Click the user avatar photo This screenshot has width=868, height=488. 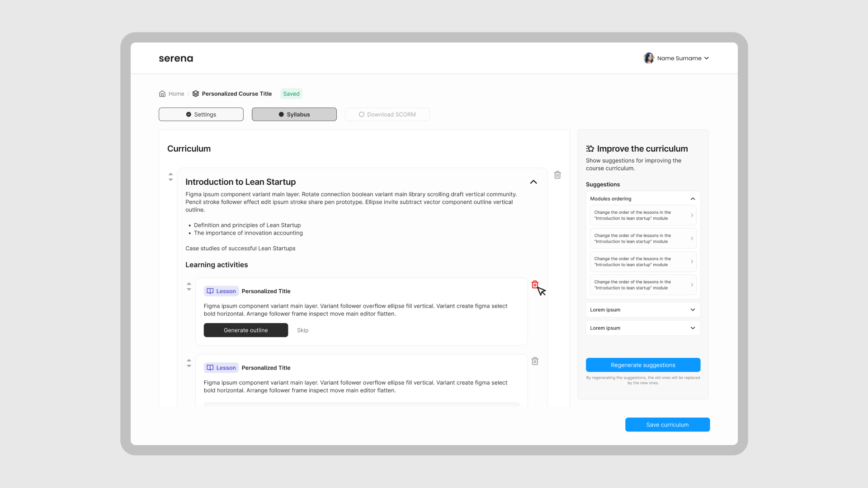tap(649, 58)
